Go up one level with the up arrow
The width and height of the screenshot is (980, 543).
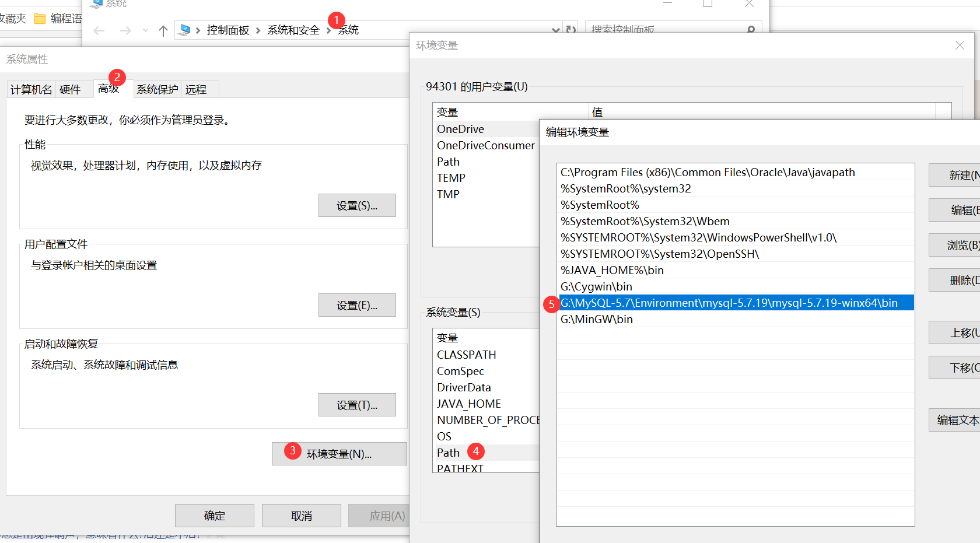coord(163,30)
